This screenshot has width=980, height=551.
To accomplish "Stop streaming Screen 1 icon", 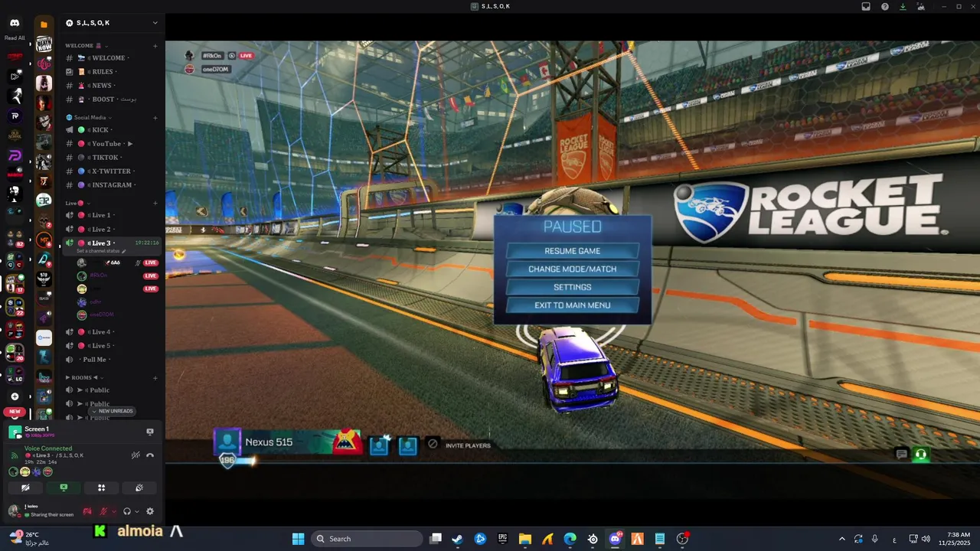I will (x=150, y=432).
